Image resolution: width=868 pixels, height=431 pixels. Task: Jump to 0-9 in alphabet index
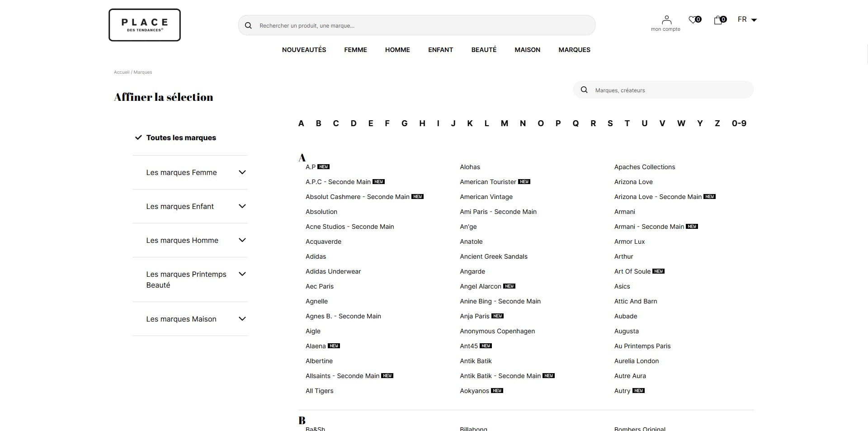[x=739, y=123]
